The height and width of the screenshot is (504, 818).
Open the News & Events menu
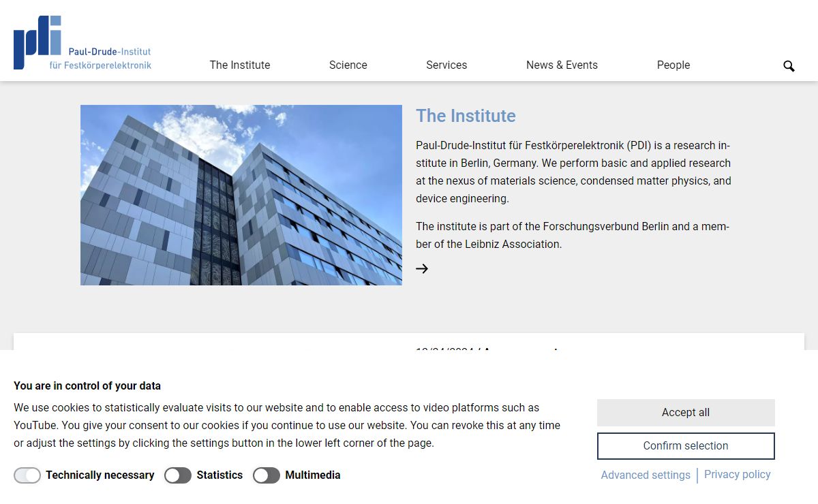(x=562, y=65)
